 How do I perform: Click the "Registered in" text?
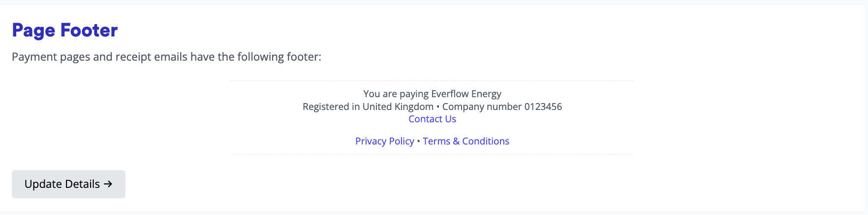pos(331,107)
